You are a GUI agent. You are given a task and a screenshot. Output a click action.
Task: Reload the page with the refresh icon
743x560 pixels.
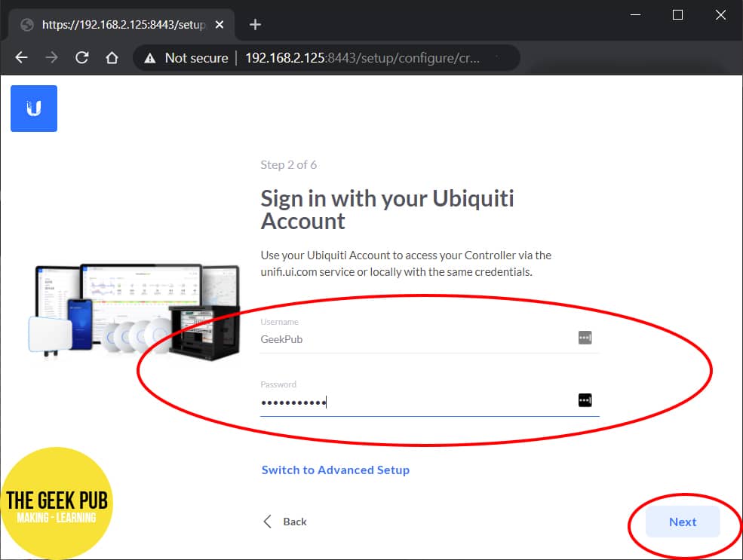[x=82, y=58]
